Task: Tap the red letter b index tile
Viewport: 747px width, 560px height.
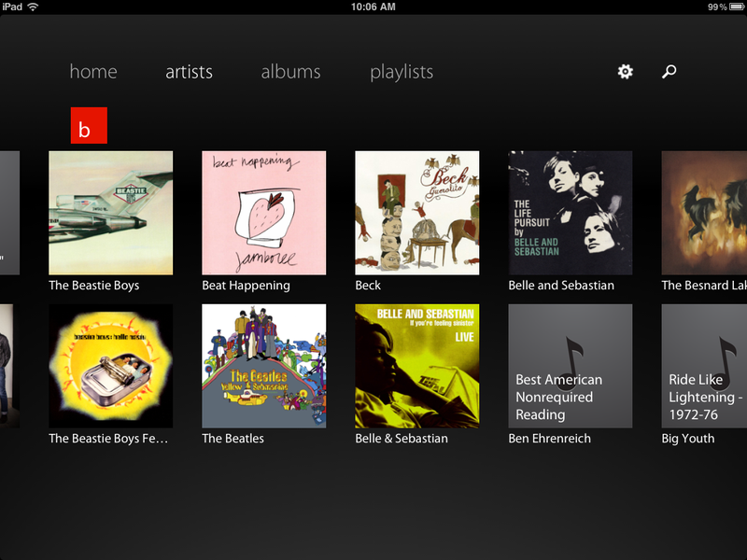Action: pos(89,125)
